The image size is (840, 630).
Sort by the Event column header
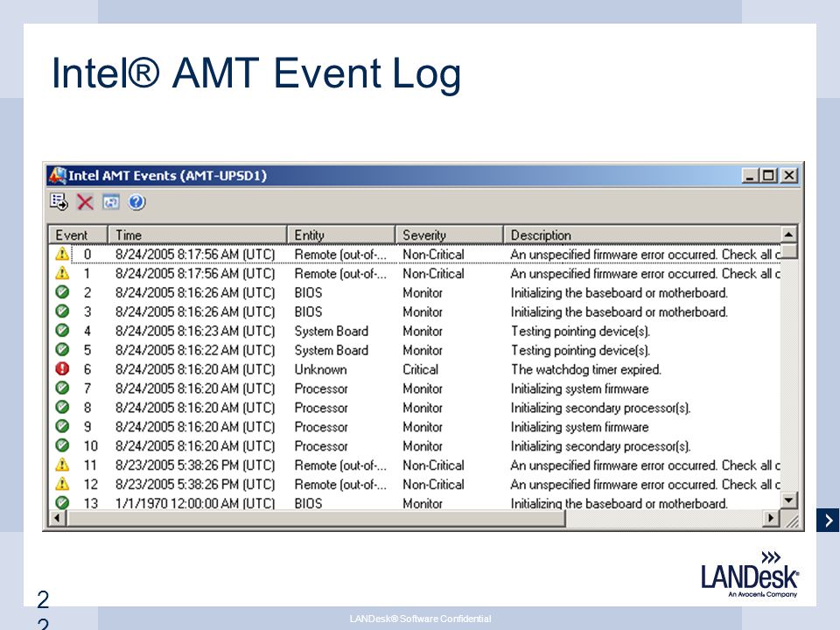[x=78, y=234]
